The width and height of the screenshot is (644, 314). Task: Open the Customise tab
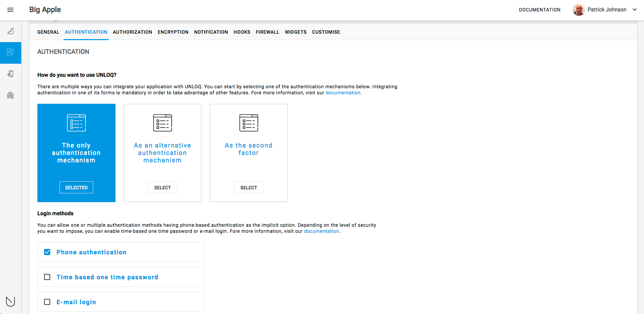pyautogui.click(x=326, y=32)
